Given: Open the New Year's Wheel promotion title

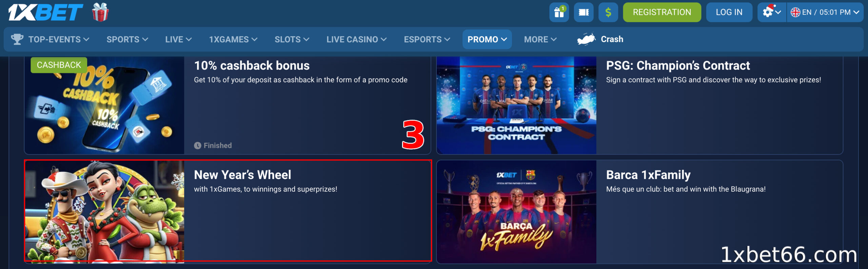Looking at the screenshot, I should 242,175.
